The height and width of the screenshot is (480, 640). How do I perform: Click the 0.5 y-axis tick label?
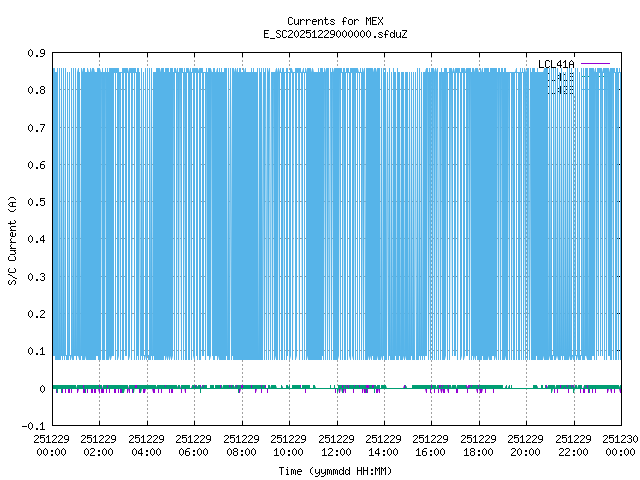(36, 203)
